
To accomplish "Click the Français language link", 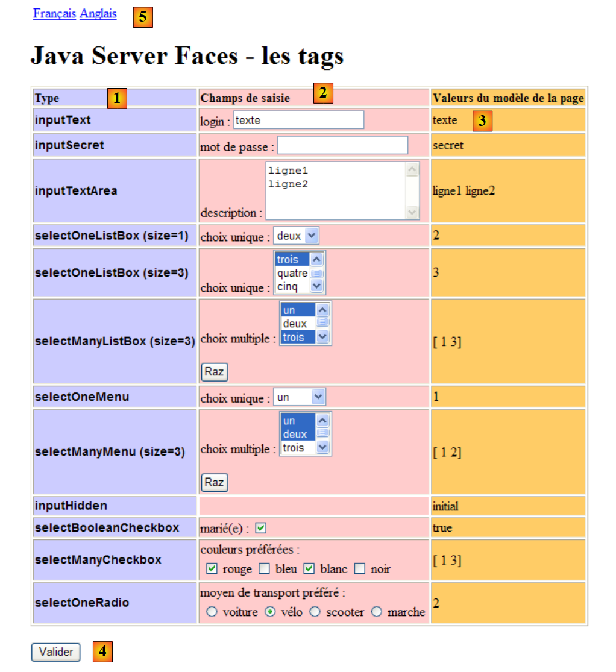I will coord(54,14).
